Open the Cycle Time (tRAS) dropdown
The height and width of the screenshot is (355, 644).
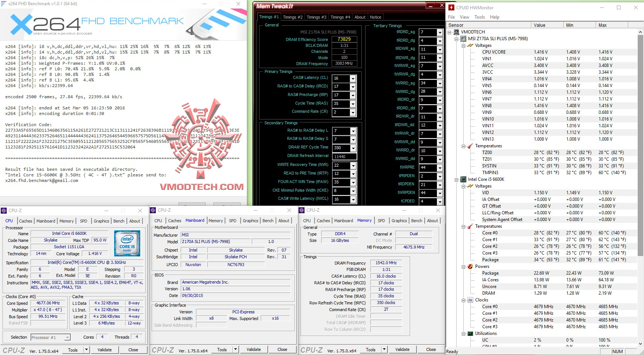[x=353, y=104]
